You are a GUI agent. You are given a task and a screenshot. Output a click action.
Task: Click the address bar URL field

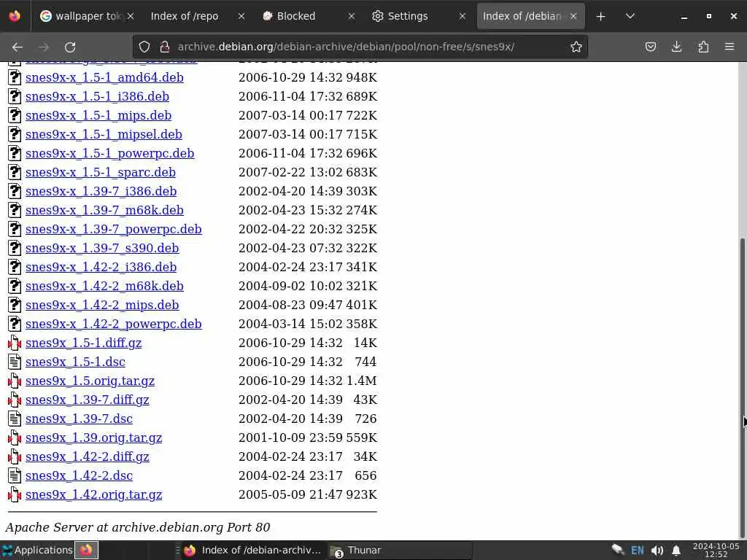point(346,47)
